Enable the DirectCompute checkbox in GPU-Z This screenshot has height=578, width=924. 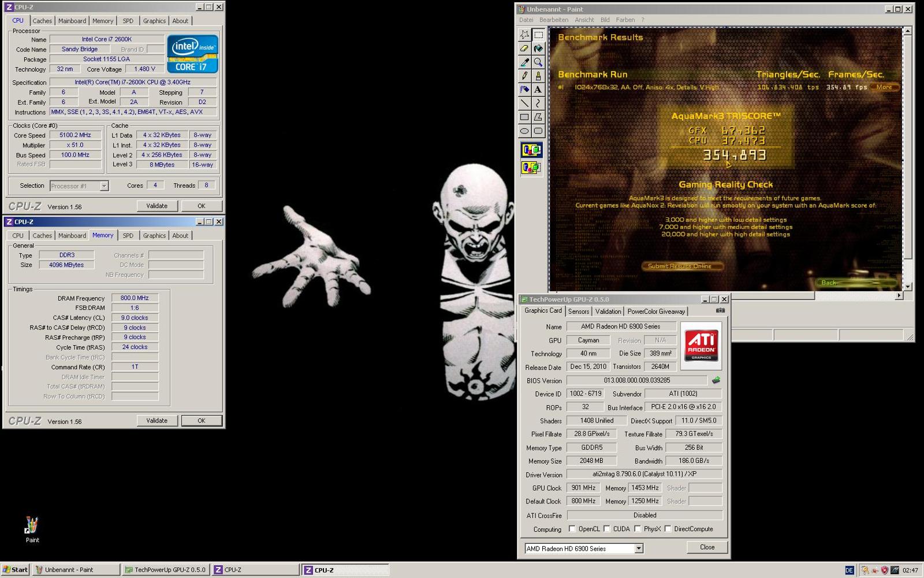(x=668, y=529)
